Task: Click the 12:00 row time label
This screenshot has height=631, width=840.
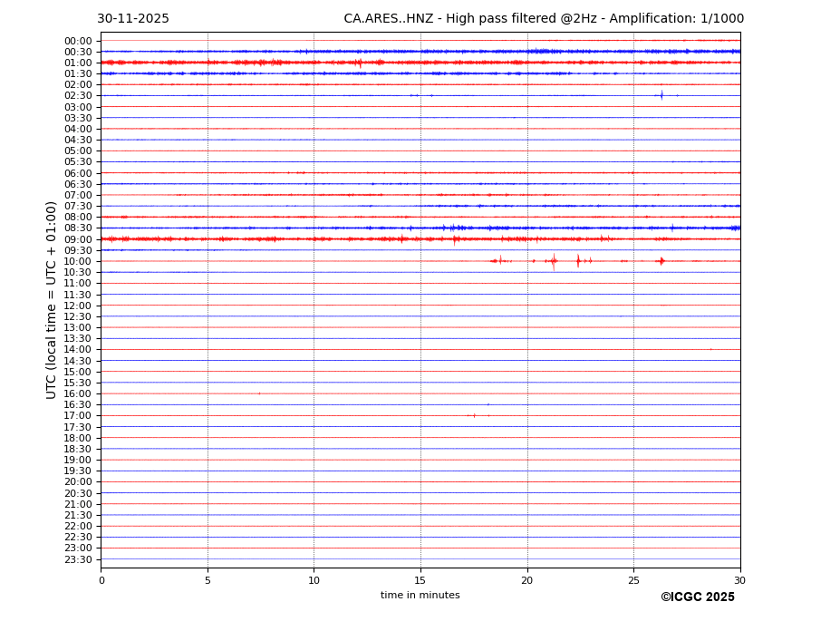Action: tap(78, 306)
